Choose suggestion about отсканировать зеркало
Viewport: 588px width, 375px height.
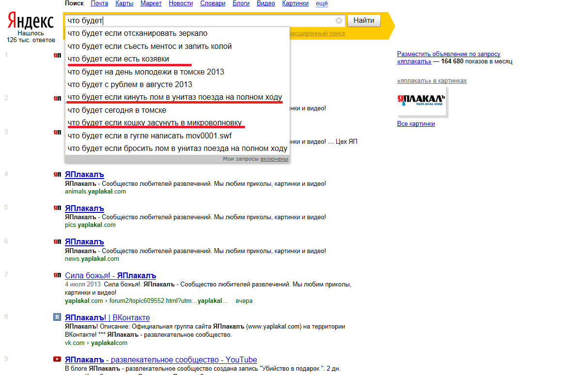(x=177, y=33)
